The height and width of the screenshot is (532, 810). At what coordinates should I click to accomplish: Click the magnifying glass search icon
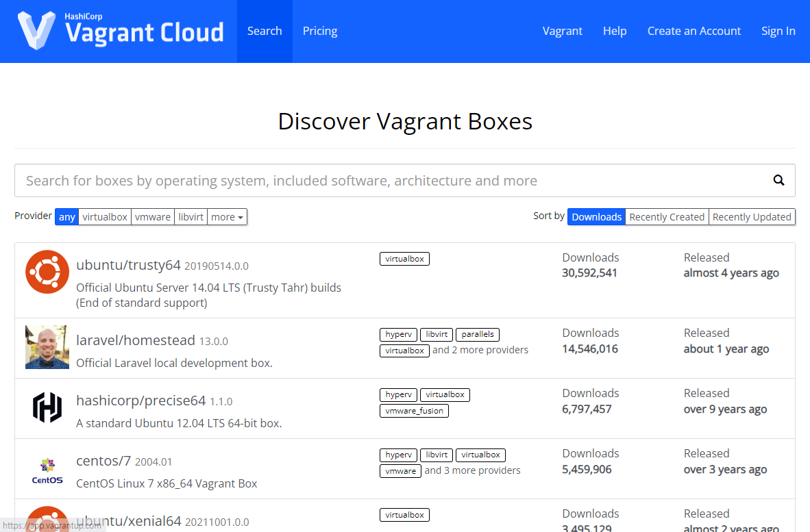[x=778, y=180]
